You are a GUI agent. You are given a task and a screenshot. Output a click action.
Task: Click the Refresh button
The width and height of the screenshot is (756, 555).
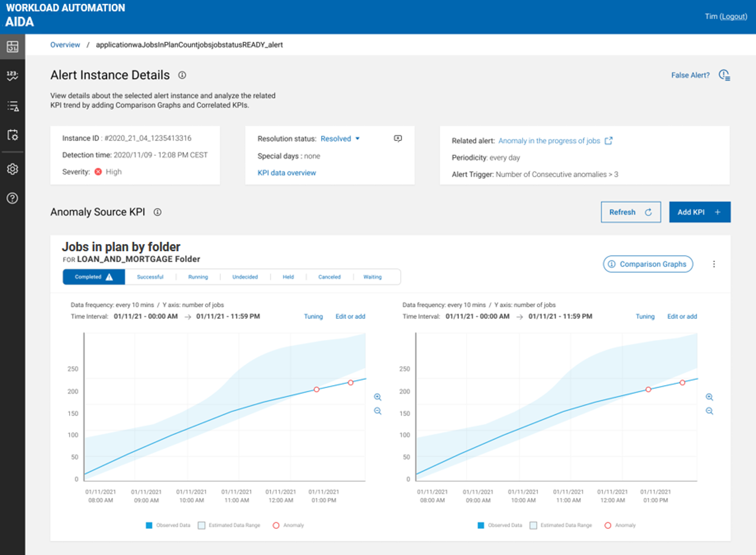631,212
